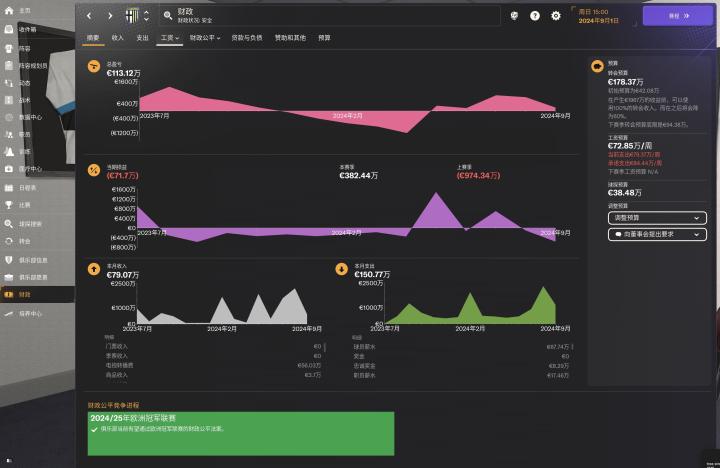Switch to the 收入 tab

(x=118, y=37)
